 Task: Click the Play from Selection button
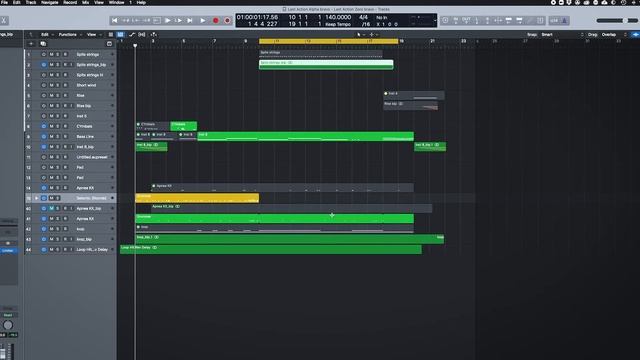(168, 20)
